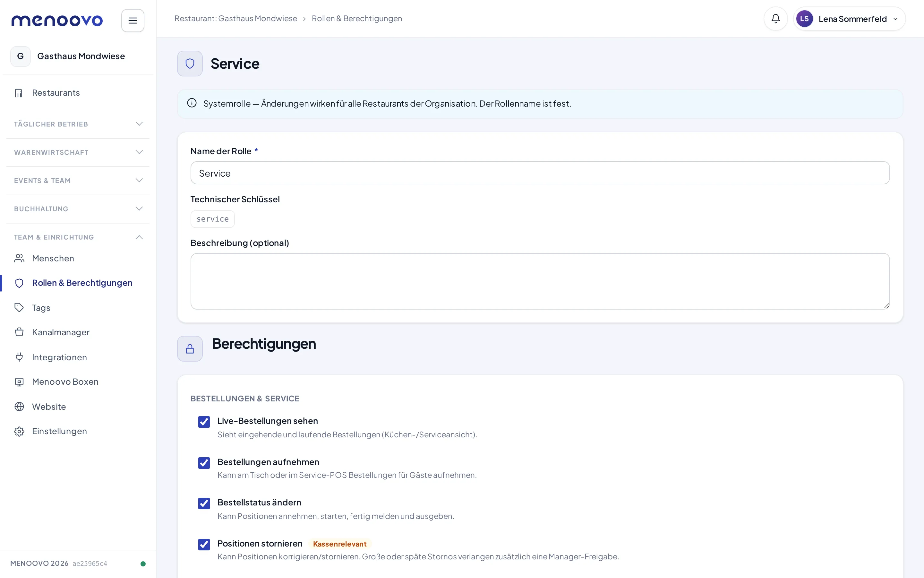The image size is (924, 578).
Task: Collapse the Team & Einrichtung section
Action: click(78, 237)
